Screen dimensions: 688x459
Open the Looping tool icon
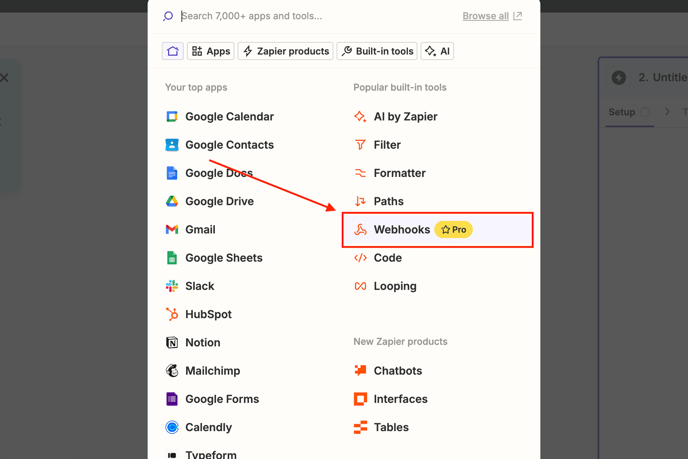pyautogui.click(x=360, y=286)
